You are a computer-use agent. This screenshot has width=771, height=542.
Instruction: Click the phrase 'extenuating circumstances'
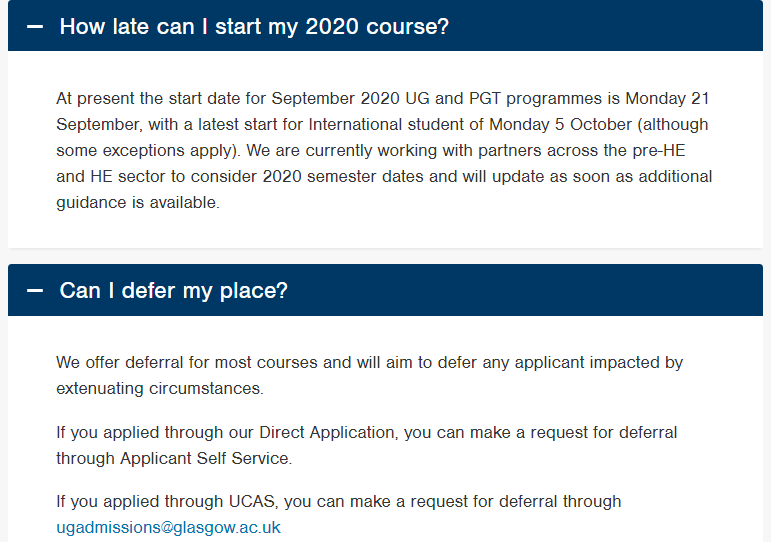(x=158, y=389)
